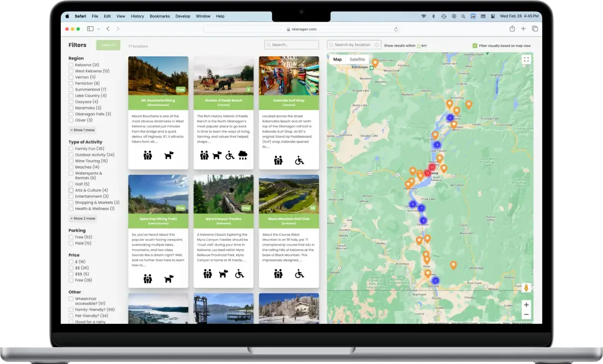Click the Clear All filters button
This screenshot has height=364, width=603.
pyautogui.click(x=108, y=45)
